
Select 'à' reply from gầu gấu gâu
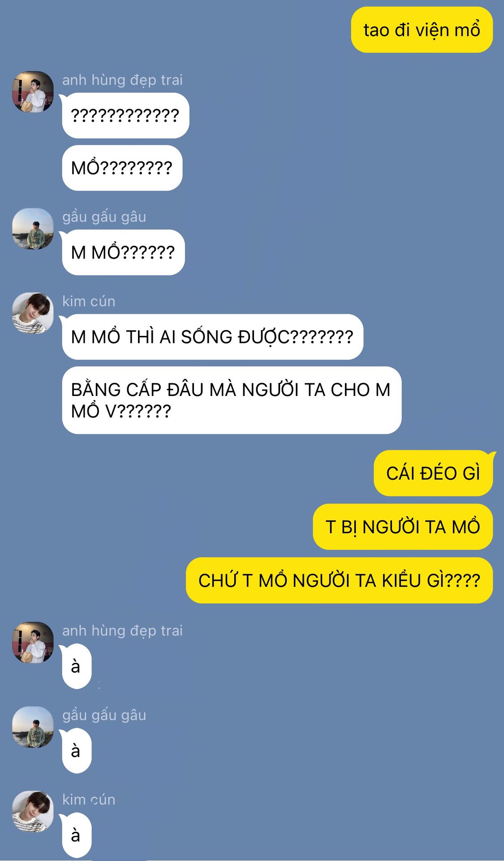point(77,751)
